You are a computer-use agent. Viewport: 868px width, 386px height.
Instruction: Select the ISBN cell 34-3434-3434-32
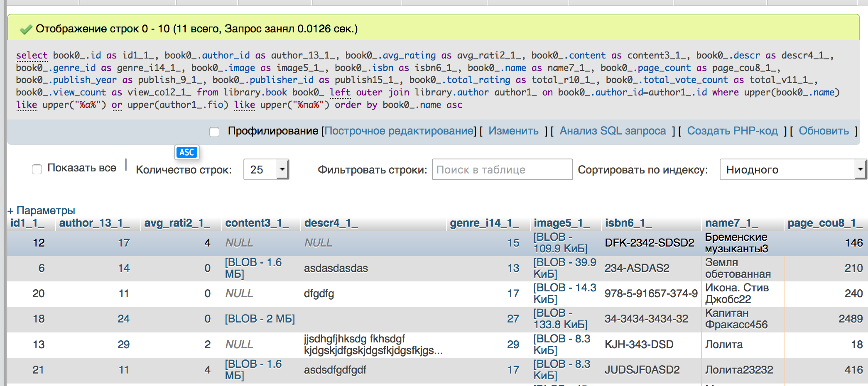click(646, 319)
